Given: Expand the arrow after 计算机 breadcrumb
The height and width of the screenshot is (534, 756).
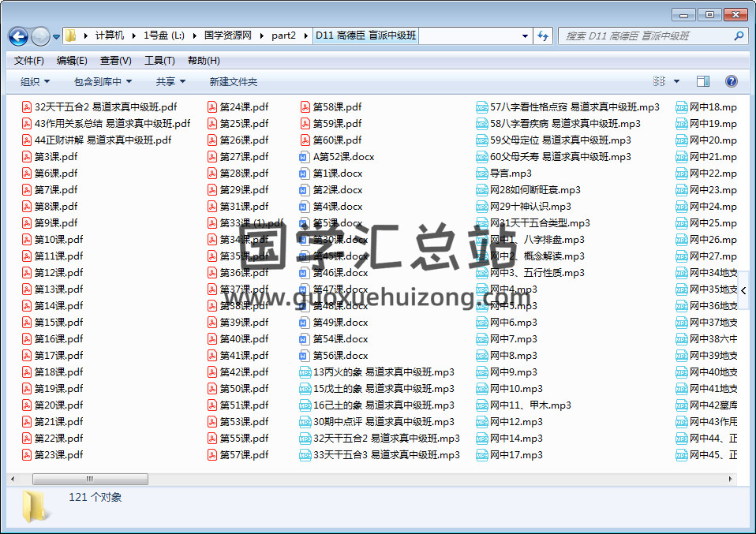Looking at the screenshot, I should [x=133, y=35].
